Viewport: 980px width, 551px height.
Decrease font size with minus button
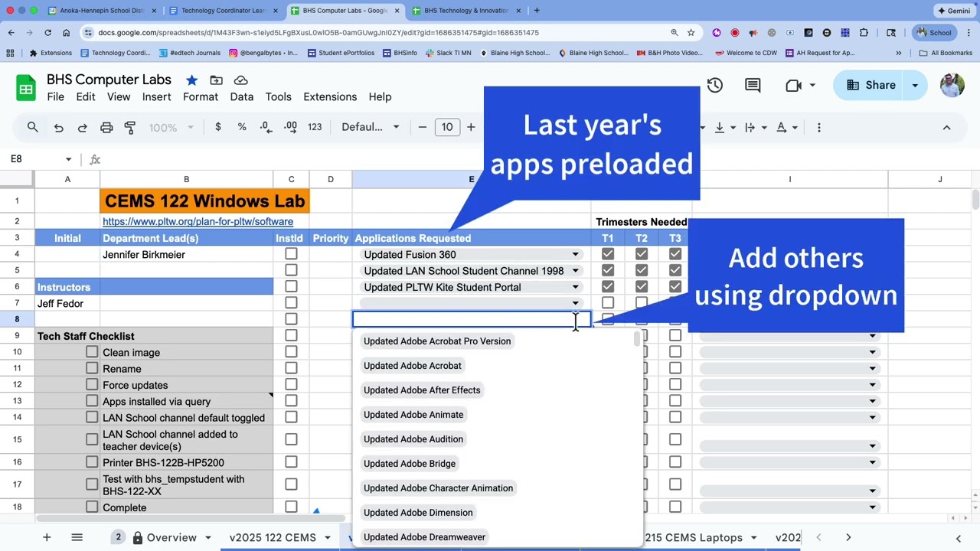422,127
